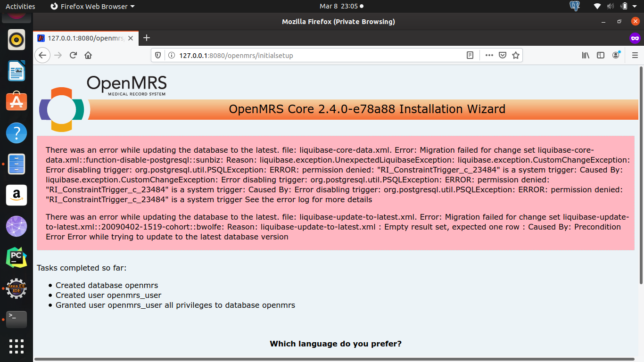Save page to Pocket icon
Image resolution: width=644 pixels, height=362 pixels.
click(503, 55)
